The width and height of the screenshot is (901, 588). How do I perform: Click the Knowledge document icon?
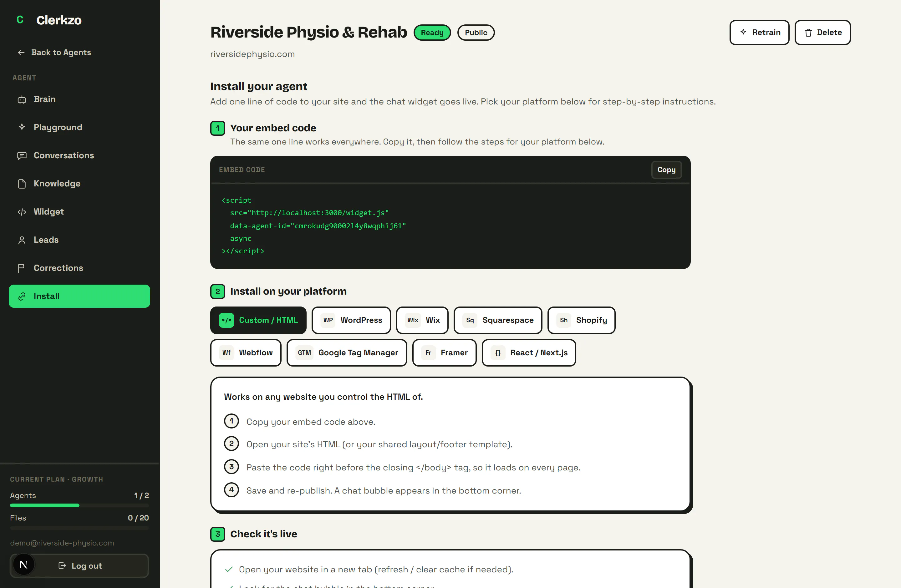click(x=22, y=184)
